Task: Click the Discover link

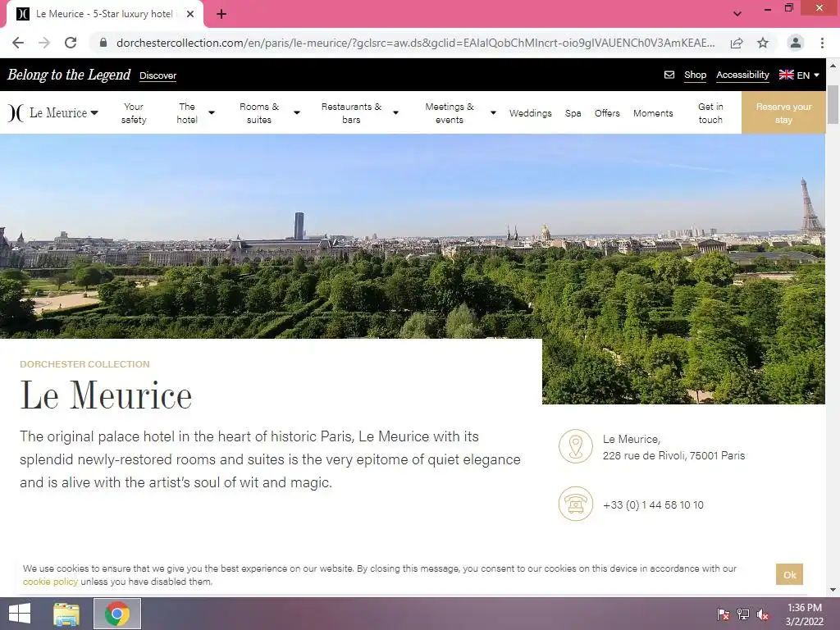Action: [158, 75]
